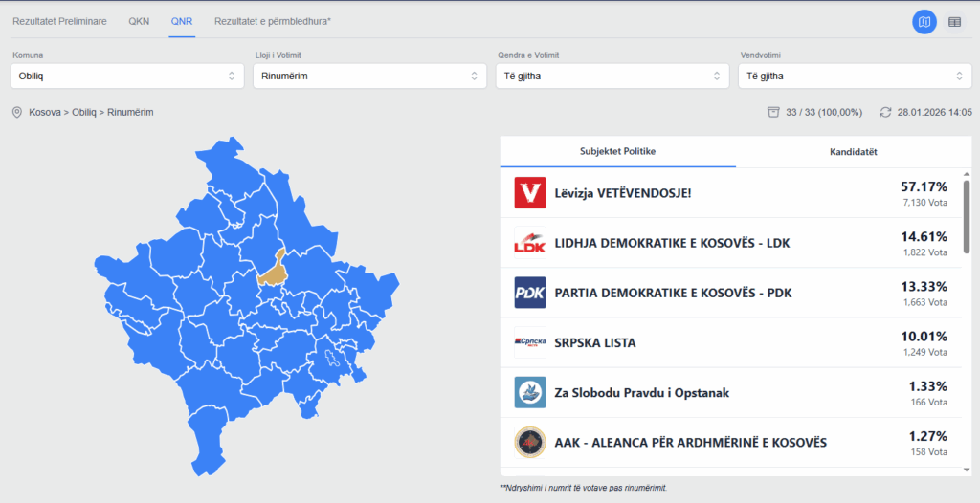Viewport: 980px width, 503px height.
Task: Go to the QKN tab
Action: (x=139, y=20)
